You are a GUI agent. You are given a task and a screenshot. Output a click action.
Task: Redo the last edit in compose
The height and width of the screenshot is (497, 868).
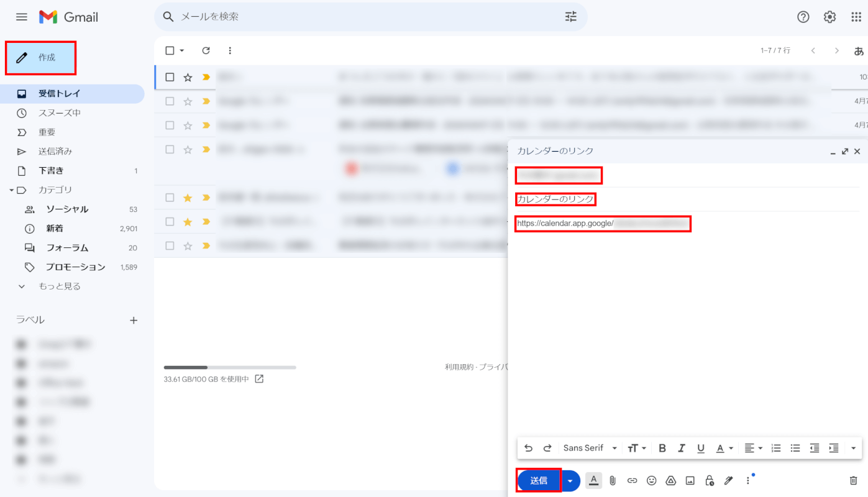pyautogui.click(x=547, y=448)
